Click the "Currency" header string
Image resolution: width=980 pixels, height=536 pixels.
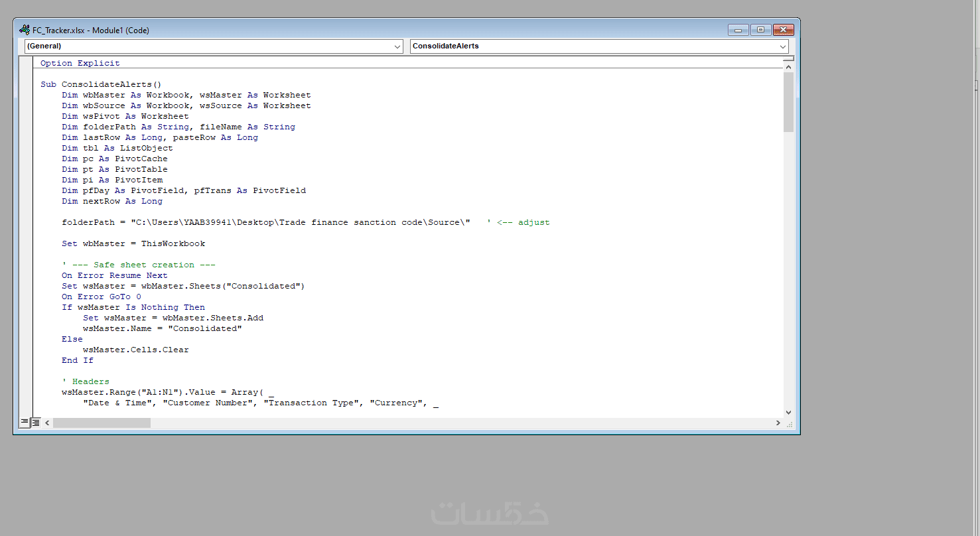396,403
